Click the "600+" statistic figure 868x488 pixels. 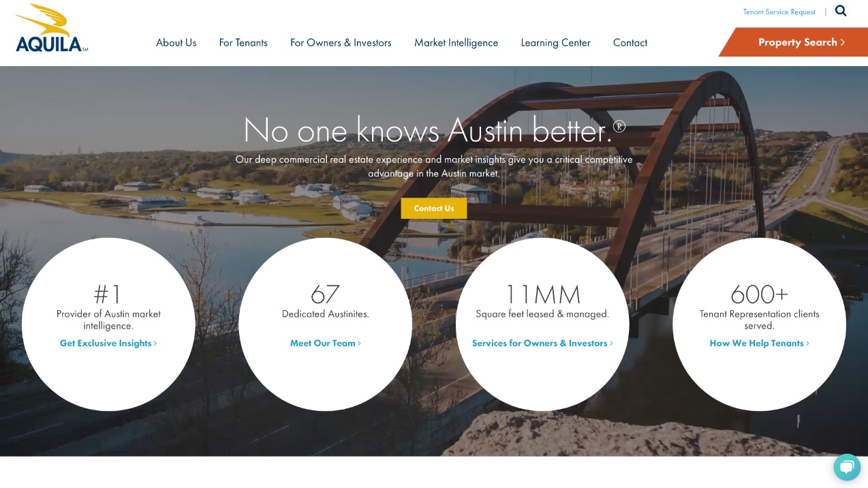coord(760,294)
